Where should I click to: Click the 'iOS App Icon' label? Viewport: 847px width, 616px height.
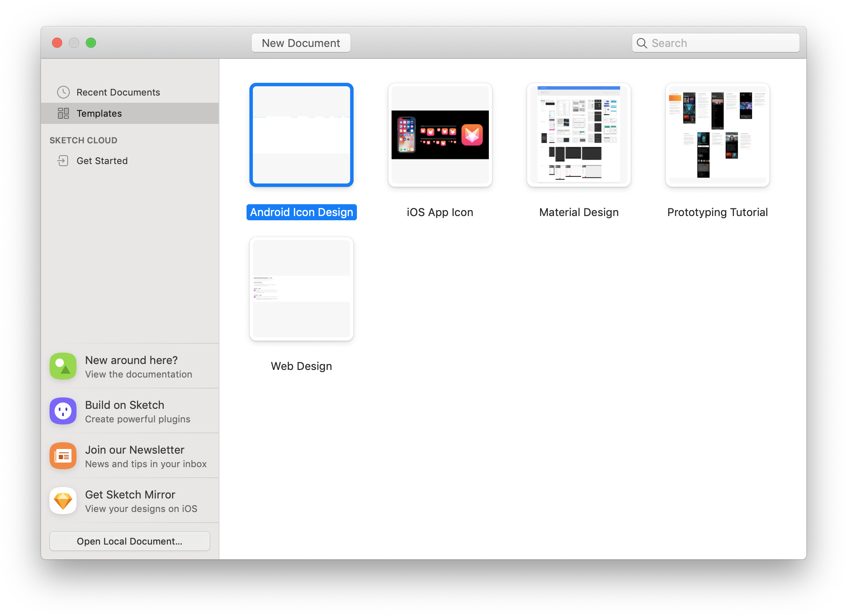(x=440, y=212)
